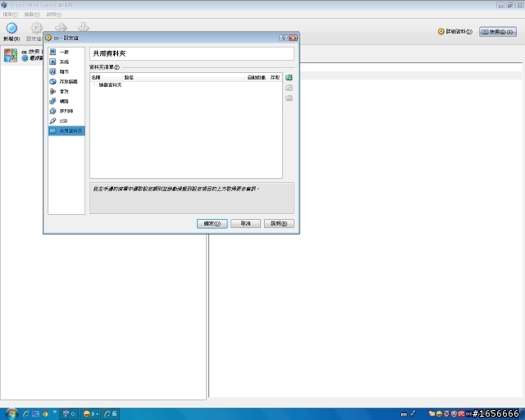525x420 pixels.
Task: Click the Auto-mount column header
Action: (x=257, y=77)
